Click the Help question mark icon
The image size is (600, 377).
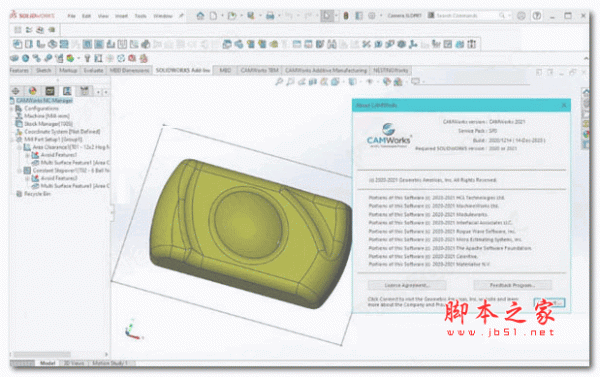pyautogui.click(x=537, y=16)
